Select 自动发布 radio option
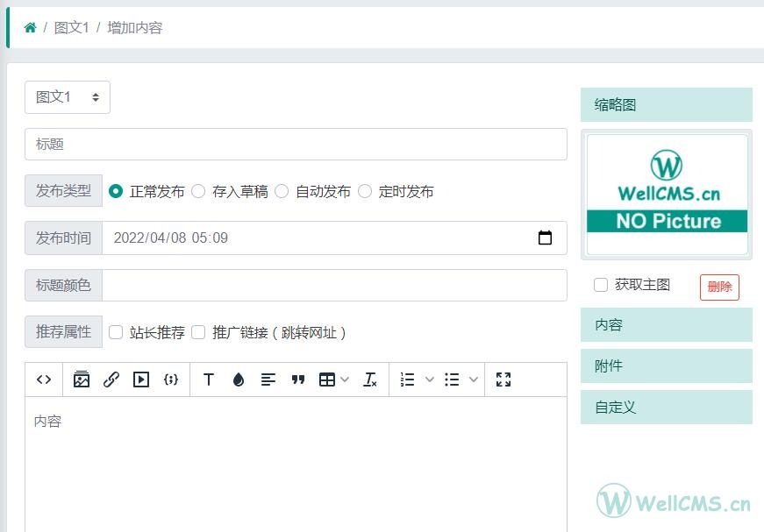764x532 pixels. [x=282, y=191]
